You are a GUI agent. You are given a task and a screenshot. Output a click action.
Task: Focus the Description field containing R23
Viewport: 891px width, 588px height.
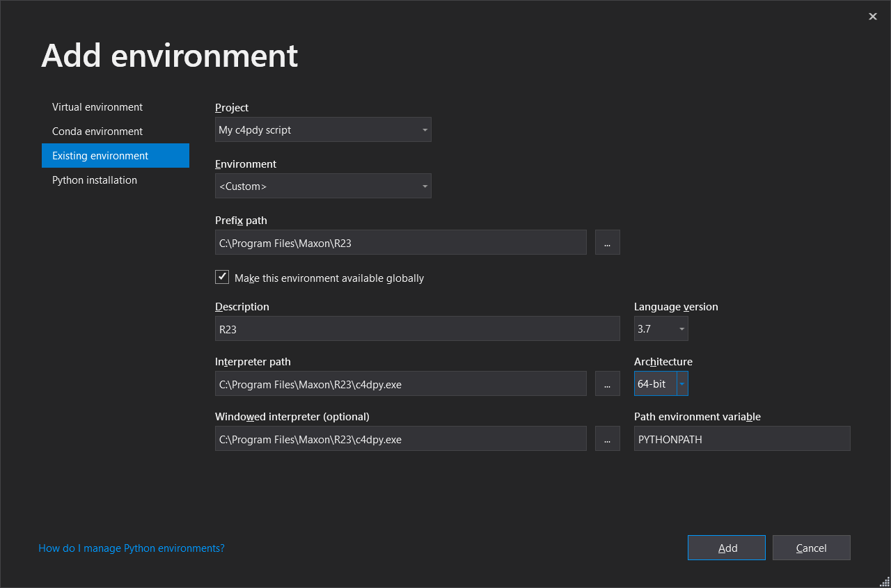click(417, 328)
